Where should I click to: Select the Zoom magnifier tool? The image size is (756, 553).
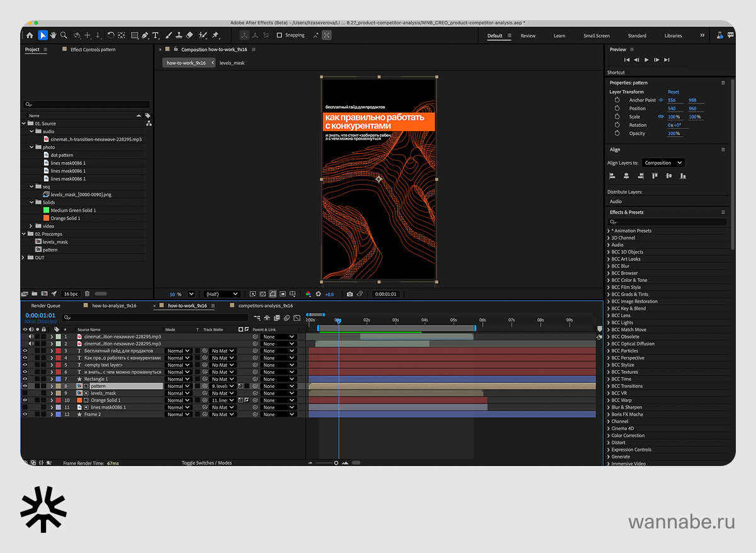tap(64, 35)
